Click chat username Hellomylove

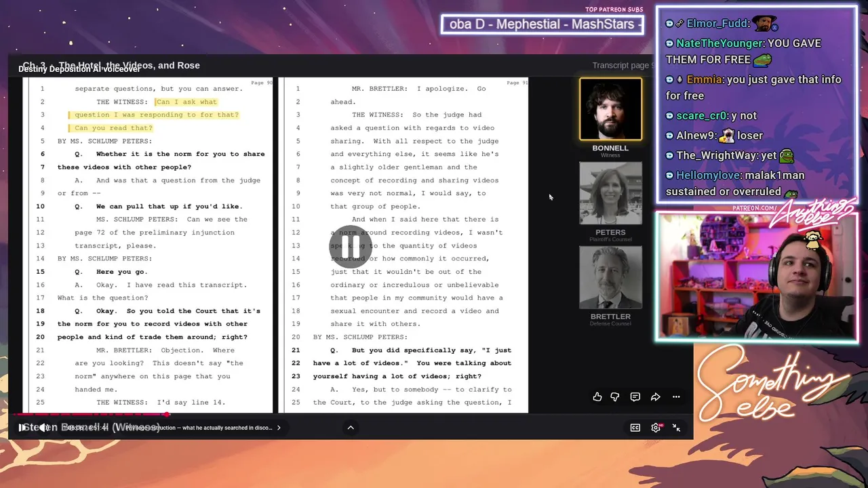point(709,175)
